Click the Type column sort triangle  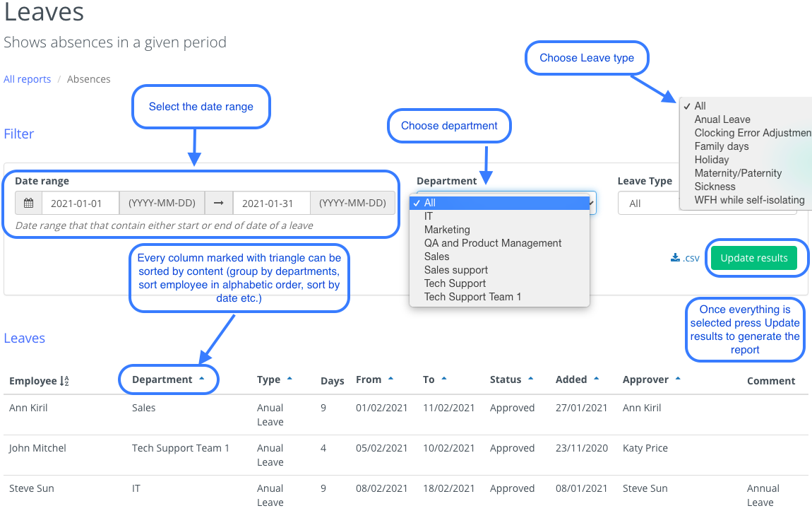coord(290,379)
